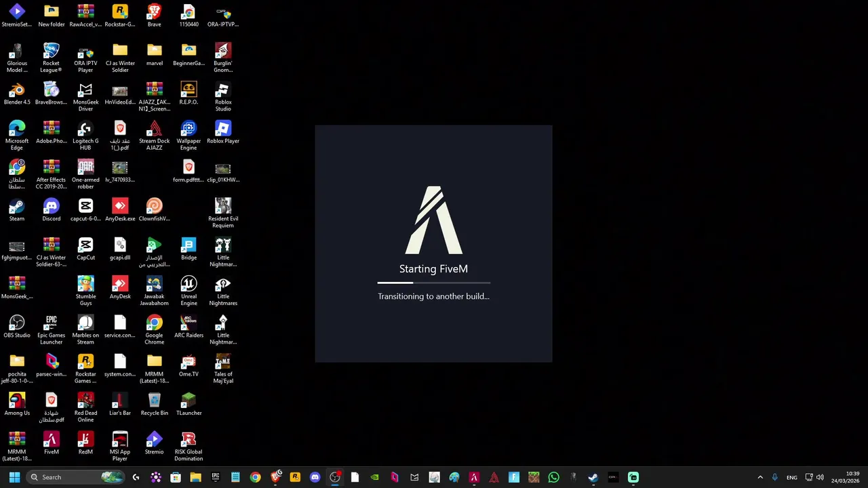The height and width of the screenshot is (488, 868).
Task: Open the FiveM desktop shortcut
Action: coord(52,443)
